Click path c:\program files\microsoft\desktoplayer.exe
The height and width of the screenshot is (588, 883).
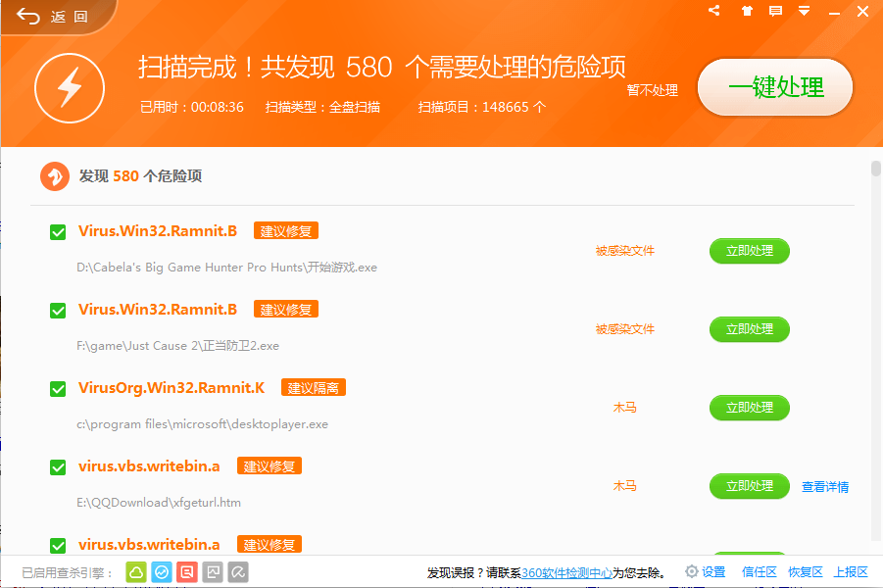pyautogui.click(x=202, y=423)
